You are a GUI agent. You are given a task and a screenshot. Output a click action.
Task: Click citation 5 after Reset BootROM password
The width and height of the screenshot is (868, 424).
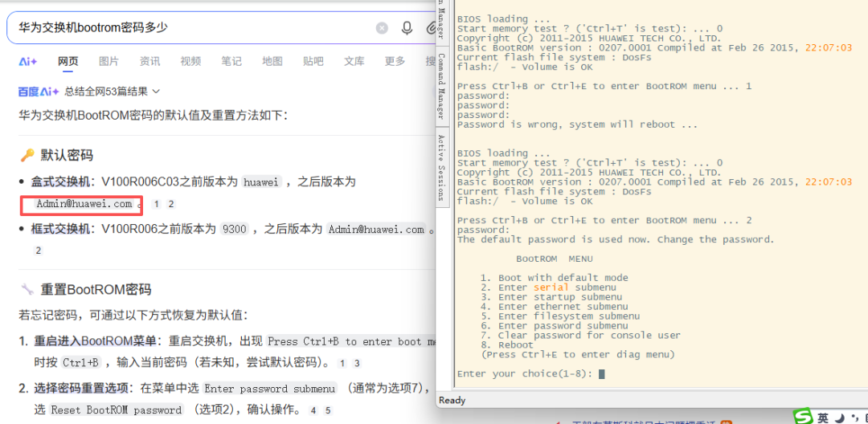(328, 410)
